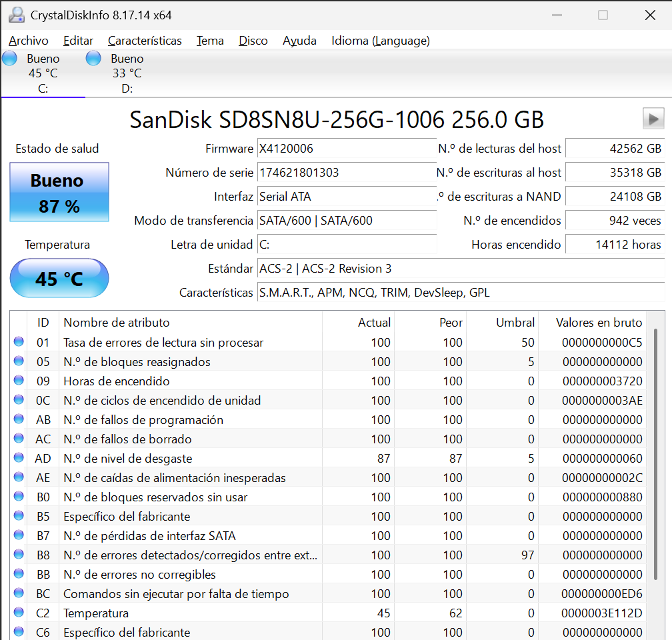Open the Archivo menu
672x640 pixels.
pyautogui.click(x=29, y=41)
